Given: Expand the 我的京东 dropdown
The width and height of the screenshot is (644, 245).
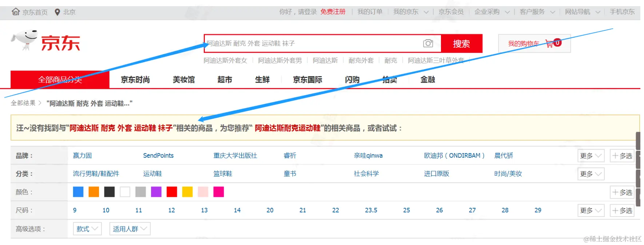Looking at the screenshot, I should [x=411, y=12].
